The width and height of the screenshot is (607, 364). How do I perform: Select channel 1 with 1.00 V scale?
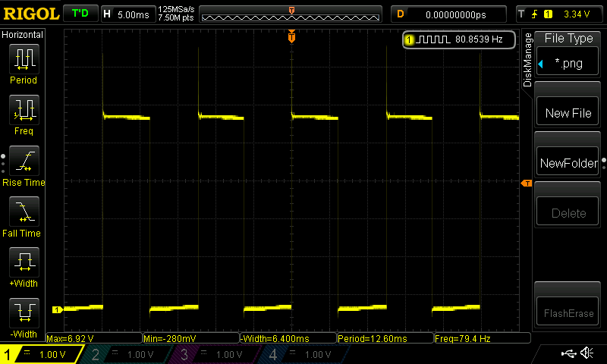[x=41, y=354]
